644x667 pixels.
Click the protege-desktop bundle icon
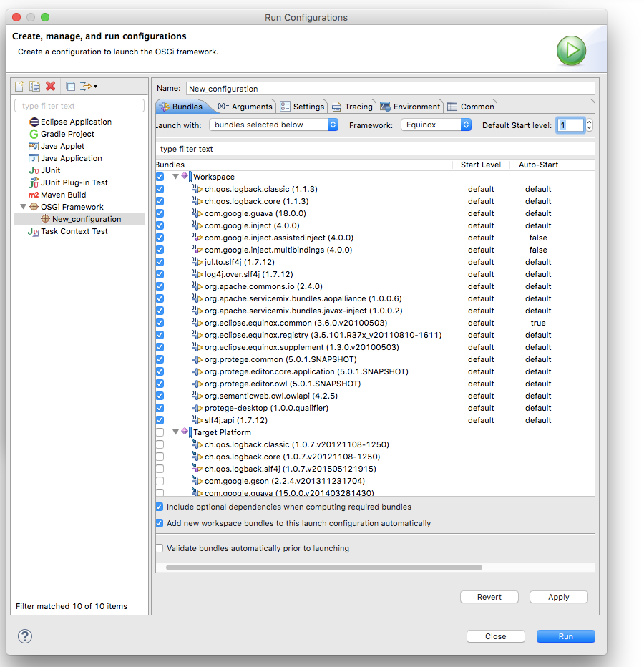197,408
